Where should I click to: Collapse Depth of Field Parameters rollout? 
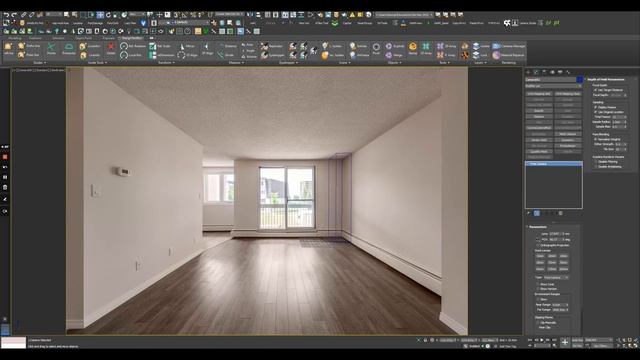click(605, 79)
